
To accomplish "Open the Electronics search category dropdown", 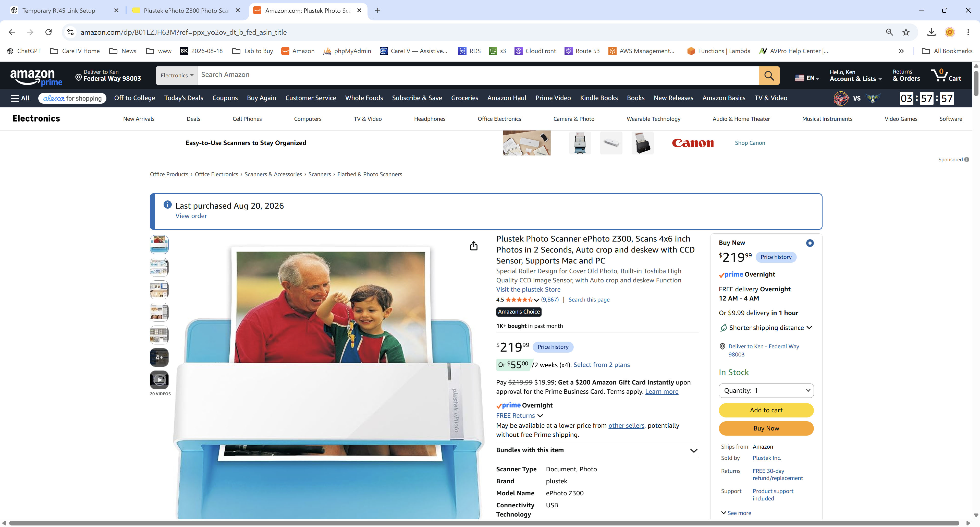I will pyautogui.click(x=177, y=75).
